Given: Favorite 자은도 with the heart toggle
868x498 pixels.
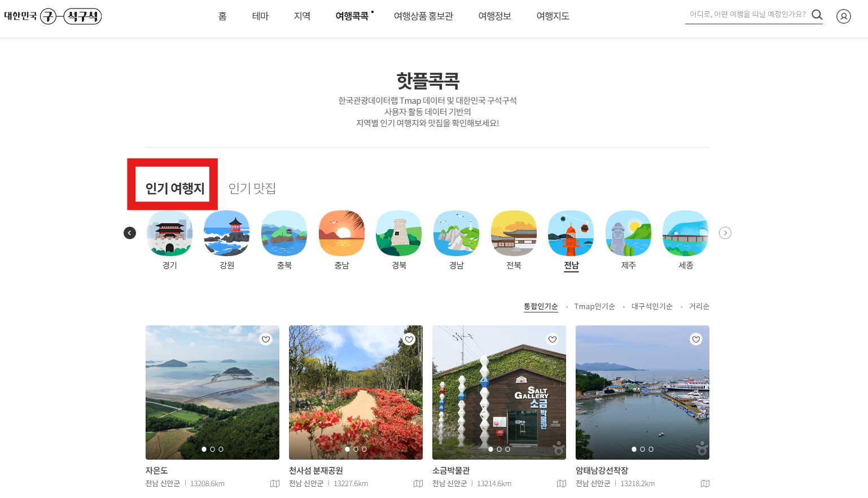Looking at the screenshot, I should (266, 339).
